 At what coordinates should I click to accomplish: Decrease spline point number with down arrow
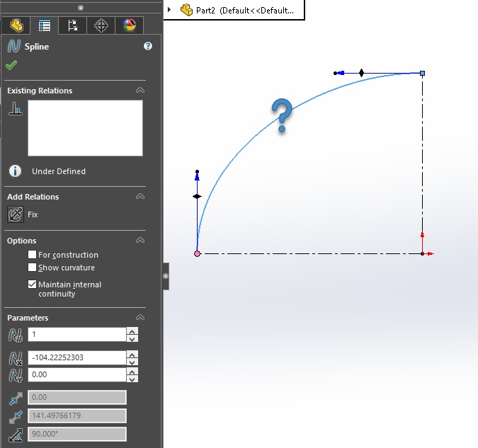click(x=132, y=338)
